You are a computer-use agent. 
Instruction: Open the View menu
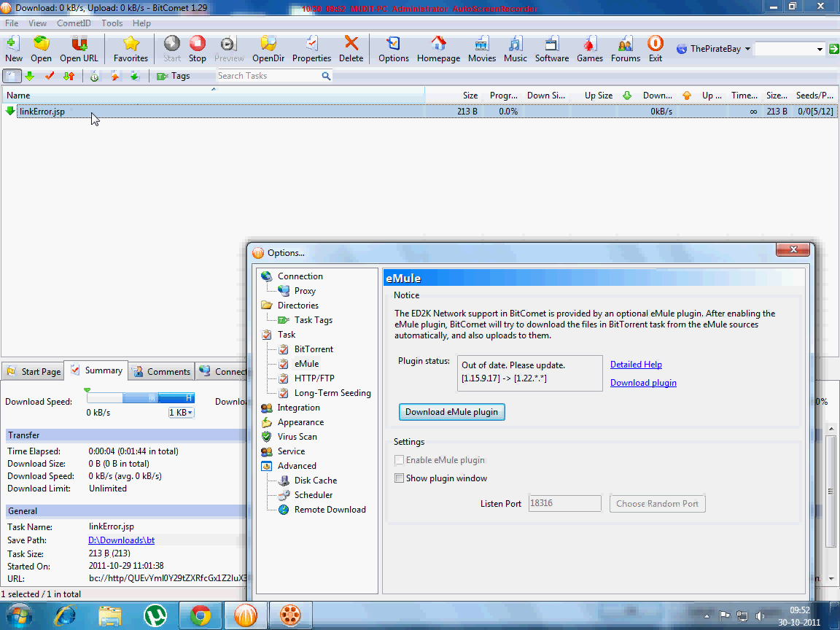(37, 23)
